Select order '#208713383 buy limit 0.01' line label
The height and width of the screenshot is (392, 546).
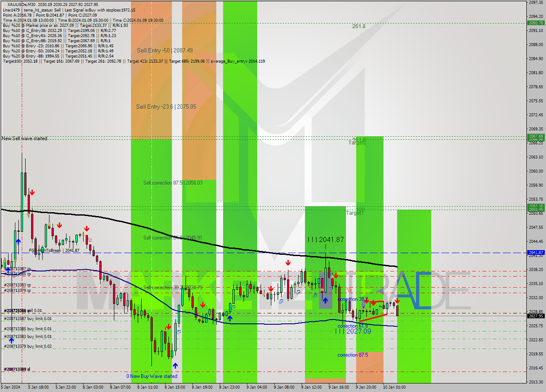28,337
